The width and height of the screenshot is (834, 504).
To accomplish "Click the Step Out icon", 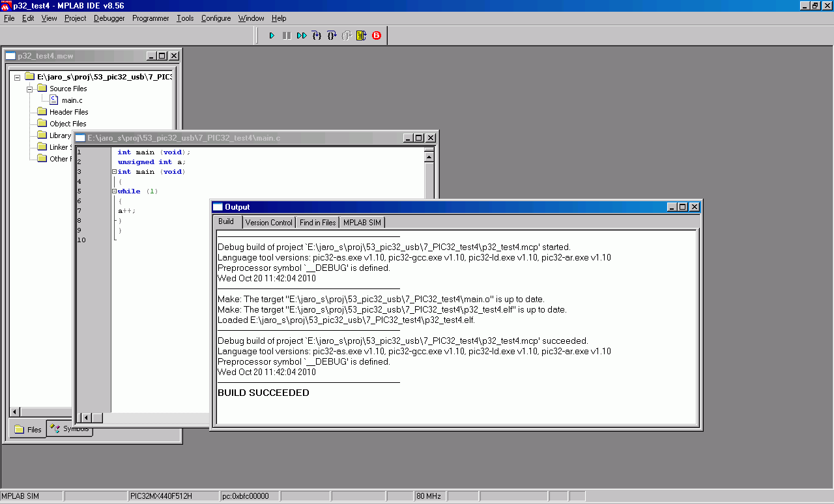I will (x=347, y=35).
